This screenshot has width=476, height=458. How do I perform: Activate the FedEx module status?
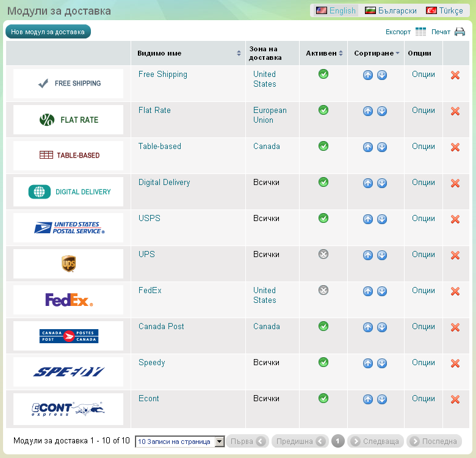[323, 291]
